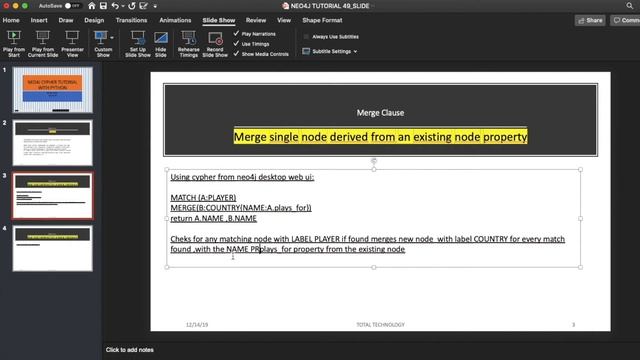
Task: Click the Home icon in title bar
Action: pos(92,6)
